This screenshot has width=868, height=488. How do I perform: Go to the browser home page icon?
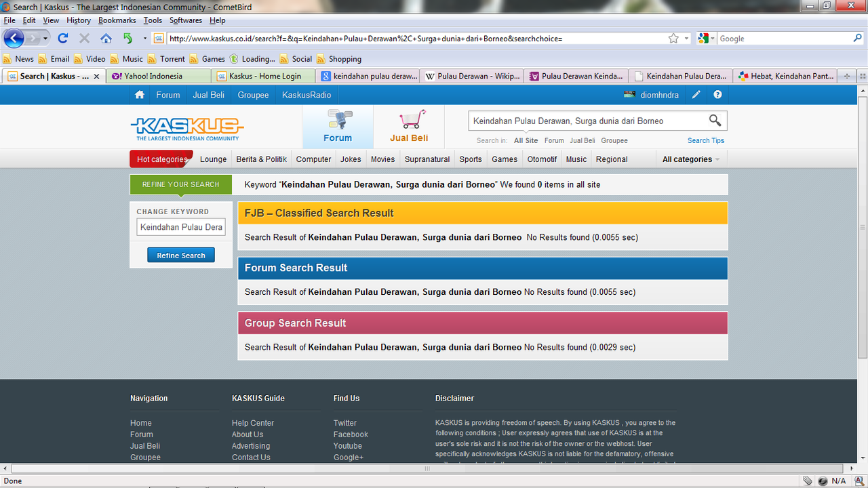(x=106, y=39)
